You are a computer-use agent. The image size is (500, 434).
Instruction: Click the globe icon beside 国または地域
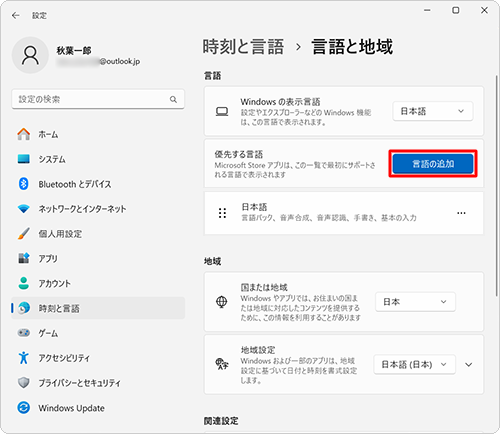pyautogui.click(x=222, y=302)
